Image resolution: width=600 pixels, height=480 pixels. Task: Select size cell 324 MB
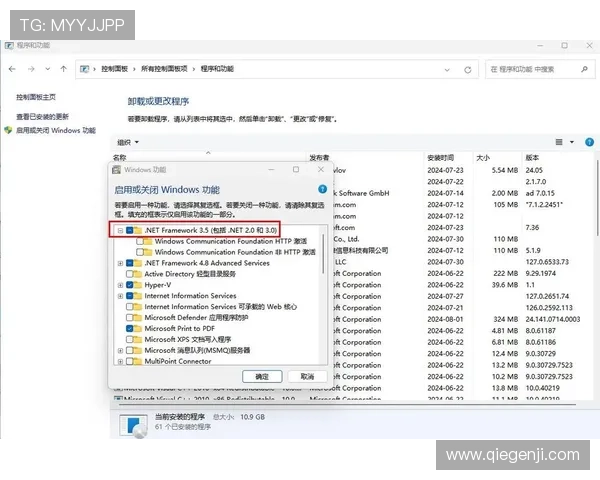(x=505, y=319)
